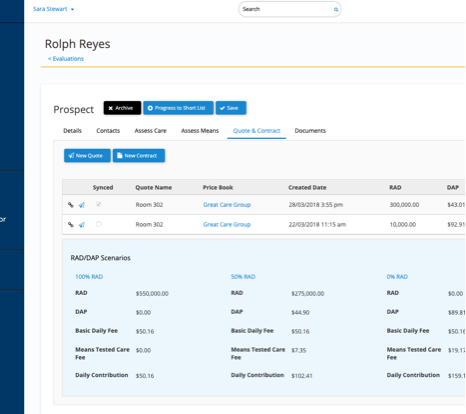Go to the Documents tab
Screen dimensions: 466x414
coord(310,131)
